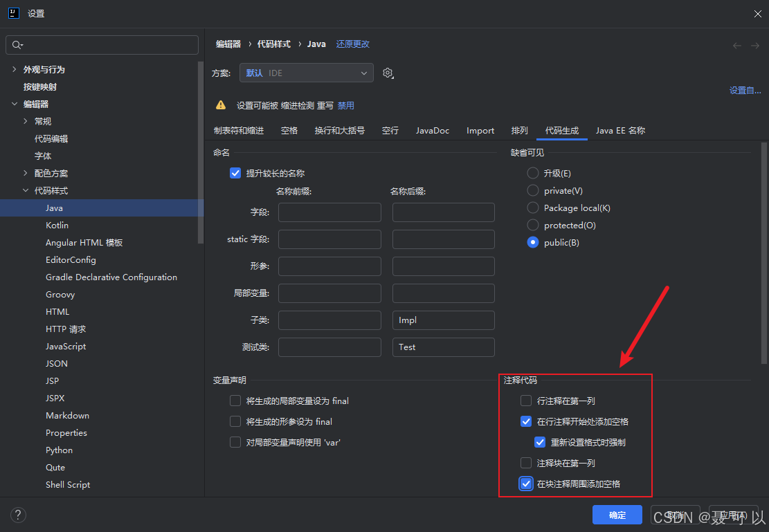Enable the 行注释在第一列 checkbox

(x=525, y=401)
